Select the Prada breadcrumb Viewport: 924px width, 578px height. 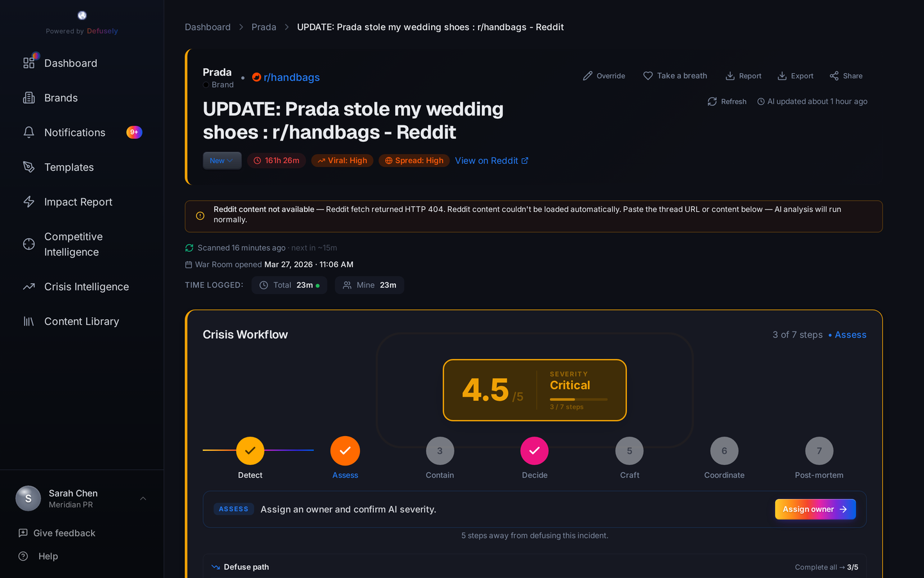[x=264, y=27]
